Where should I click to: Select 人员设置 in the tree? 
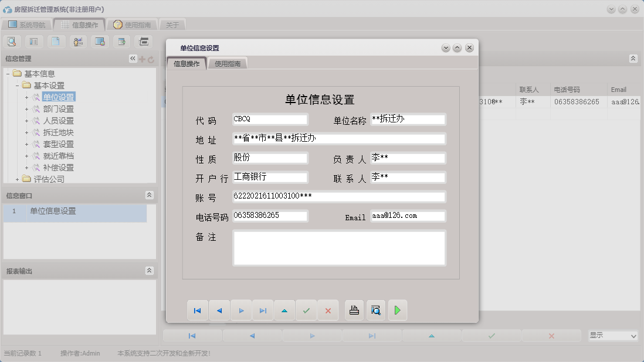(x=58, y=121)
